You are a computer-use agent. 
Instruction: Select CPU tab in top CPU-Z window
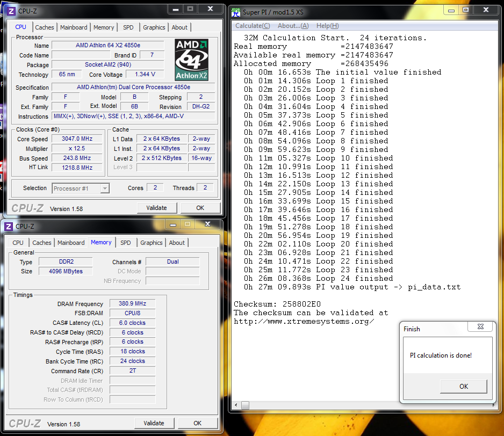(x=20, y=27)
